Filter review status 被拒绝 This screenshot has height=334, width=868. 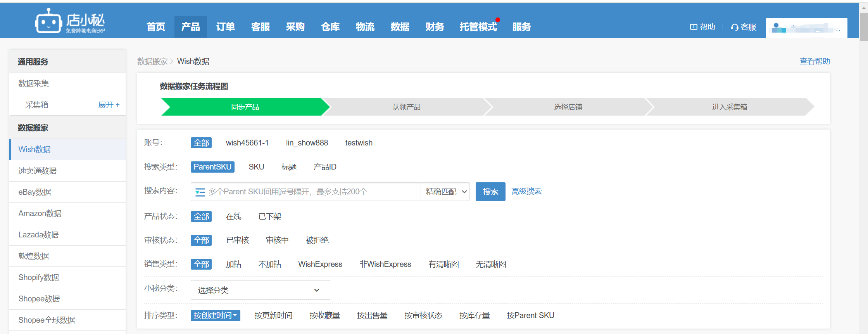coord(317,240)
